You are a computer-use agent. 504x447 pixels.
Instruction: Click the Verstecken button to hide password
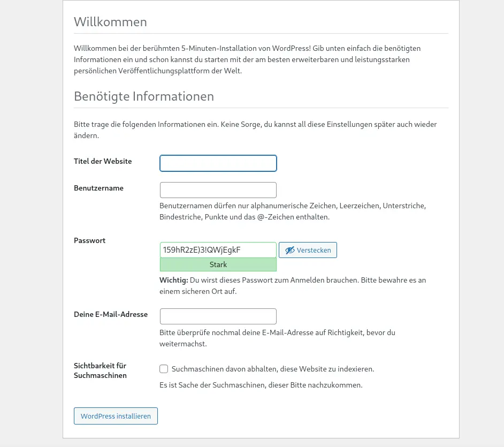click(308, 250)
